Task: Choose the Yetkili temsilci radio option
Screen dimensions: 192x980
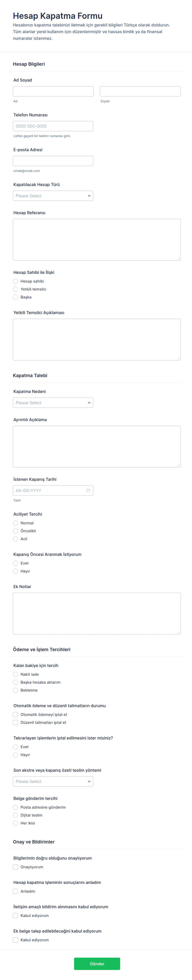Action: (x=16, y=289)
